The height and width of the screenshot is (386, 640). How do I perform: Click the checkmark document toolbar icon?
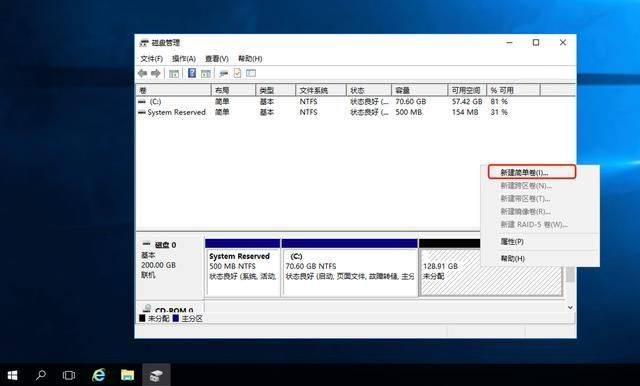(x=237, y=73)
